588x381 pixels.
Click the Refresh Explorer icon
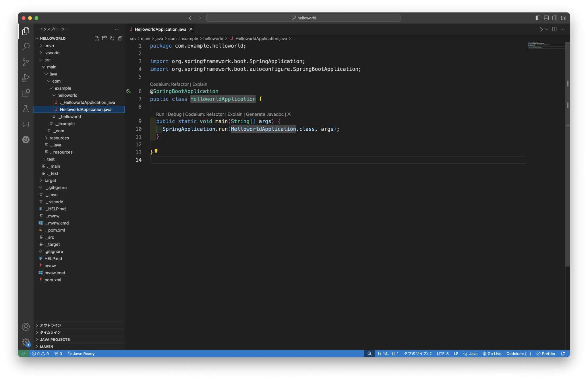[112, 38]
